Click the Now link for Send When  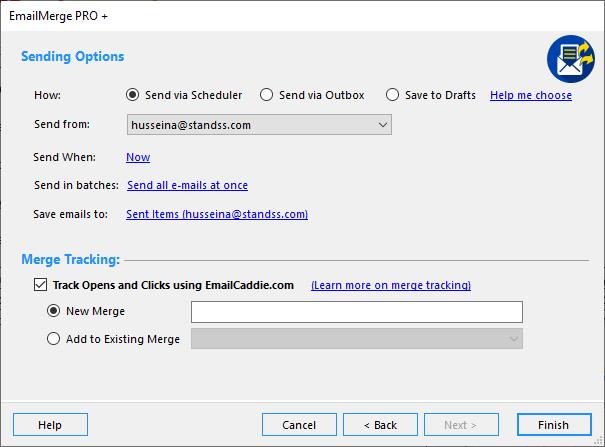(138, 157)
